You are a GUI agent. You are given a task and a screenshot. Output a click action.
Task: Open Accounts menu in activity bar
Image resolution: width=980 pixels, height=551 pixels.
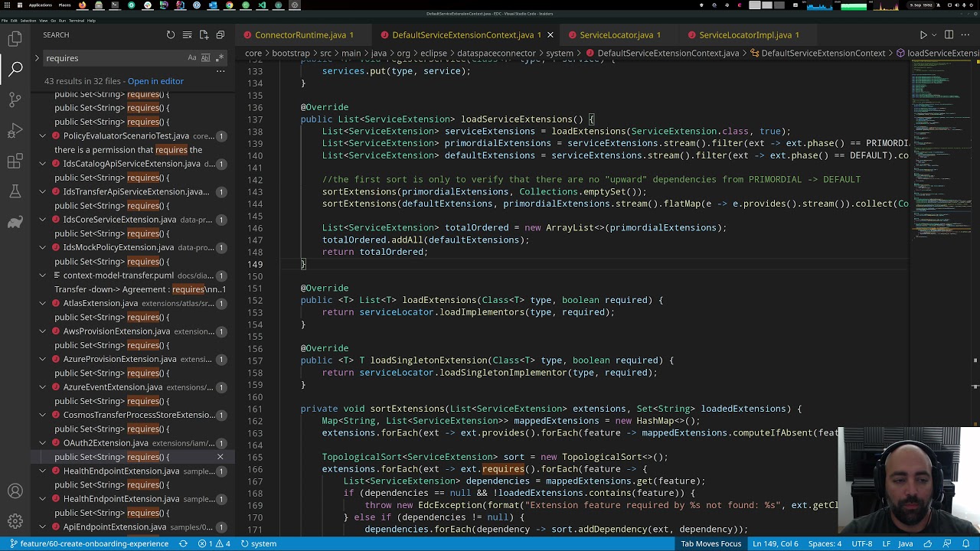point(15,491)
